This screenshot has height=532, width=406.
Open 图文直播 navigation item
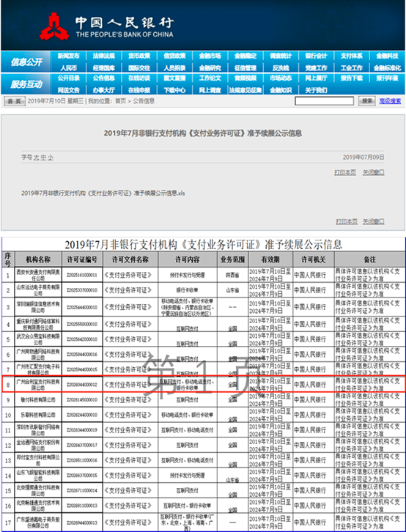pos(174,78)
